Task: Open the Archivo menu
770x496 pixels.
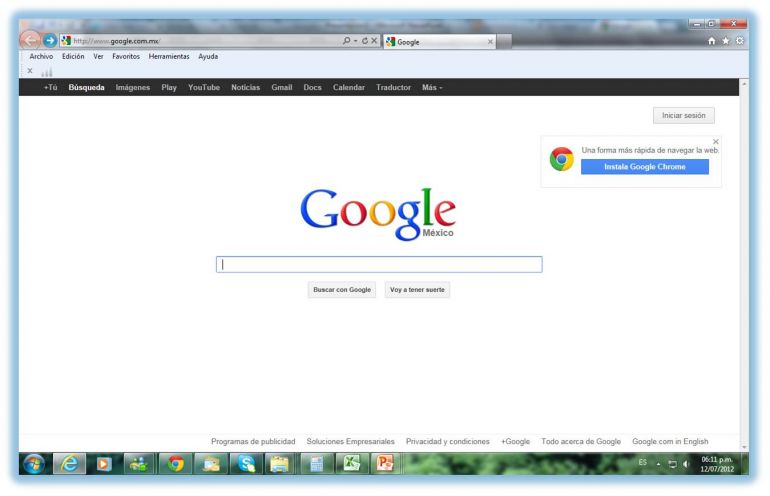Action: pyautogui.click(x=41, y=56)
